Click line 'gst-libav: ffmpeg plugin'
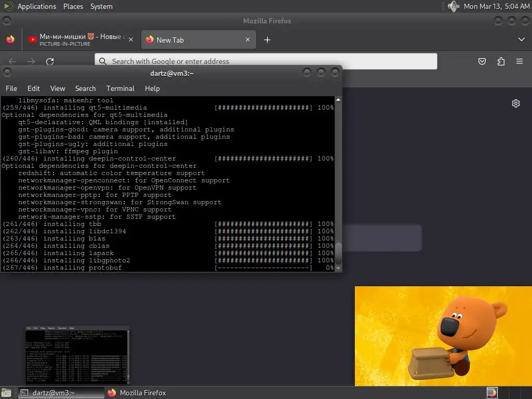The image size is (532, 399). coord(68,151)
